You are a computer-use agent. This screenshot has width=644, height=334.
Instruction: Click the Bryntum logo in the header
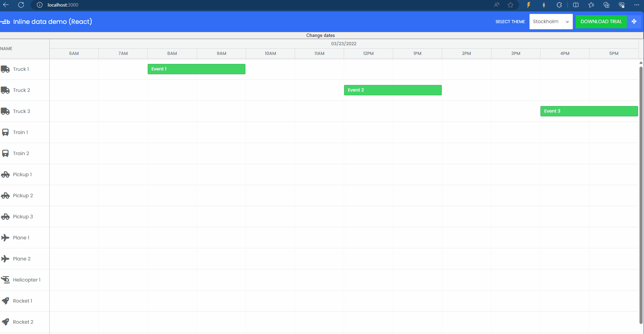click(x=6, y=21)
